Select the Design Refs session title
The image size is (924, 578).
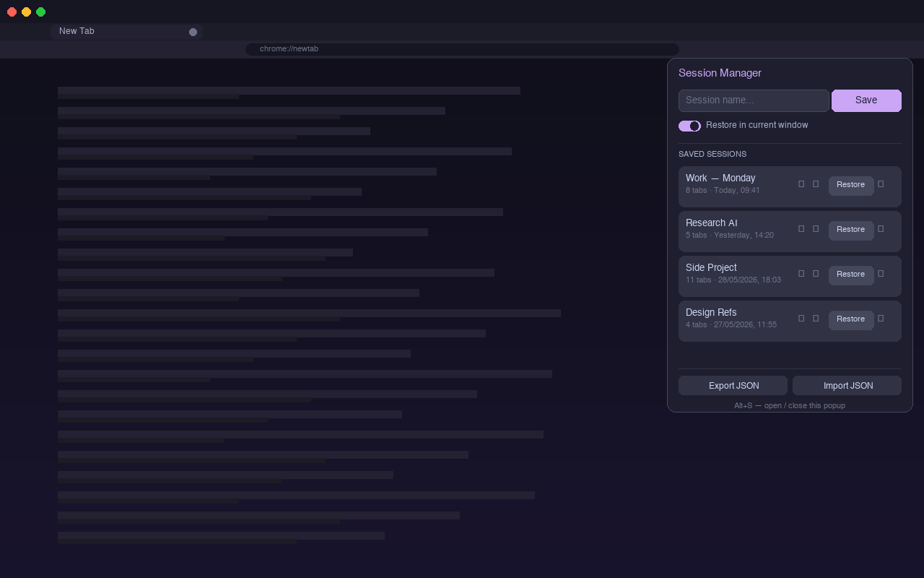[x=711, y=312]
